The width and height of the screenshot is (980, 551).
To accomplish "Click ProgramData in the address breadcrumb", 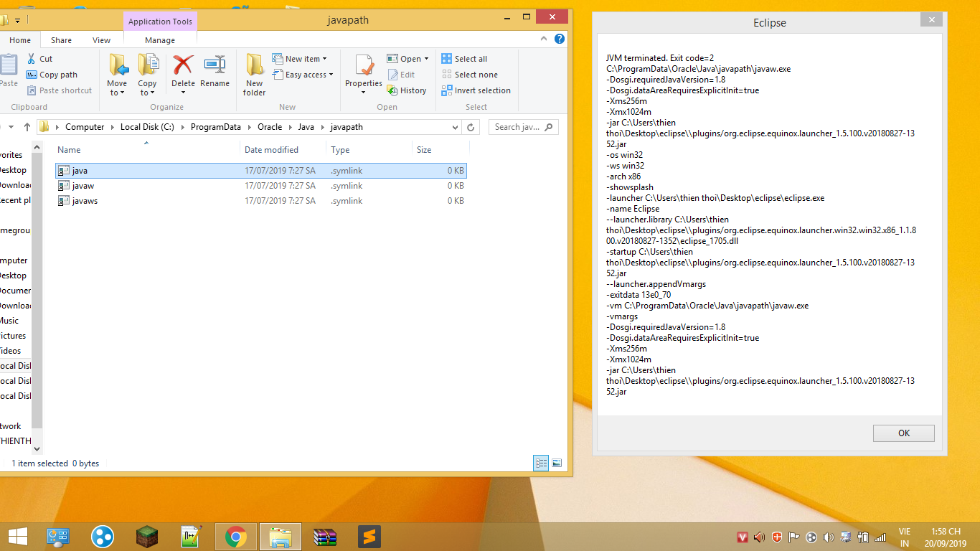I will 215,127.
